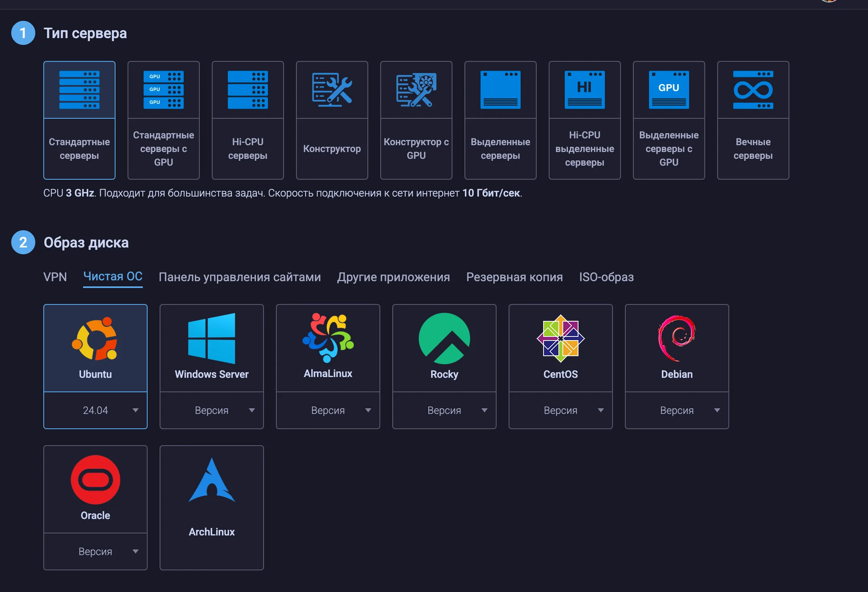Click the Выделенные серверы label

click(501, 149)
